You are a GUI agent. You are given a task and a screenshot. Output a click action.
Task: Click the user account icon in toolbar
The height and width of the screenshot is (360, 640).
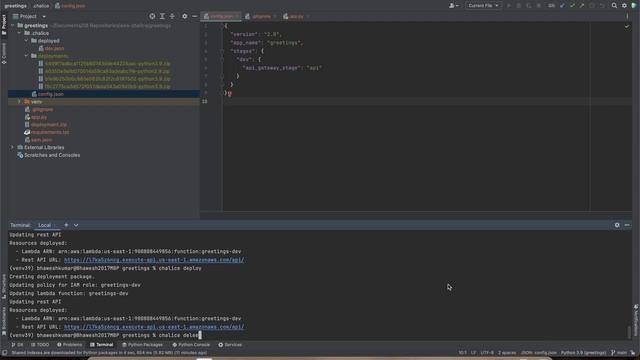click(x=453, y=6)
